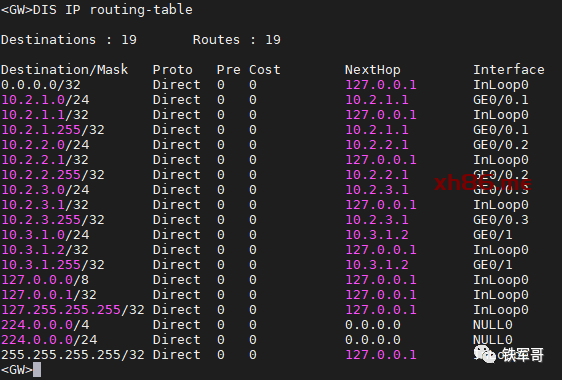Click the terminal cursor block after <GW>
562x380 pixels.
point(37,370)
